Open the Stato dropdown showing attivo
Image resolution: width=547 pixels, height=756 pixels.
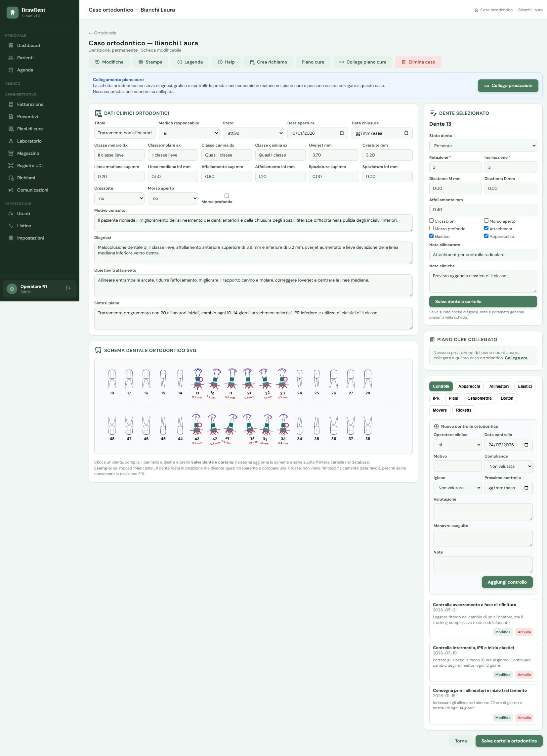(253, 133)
